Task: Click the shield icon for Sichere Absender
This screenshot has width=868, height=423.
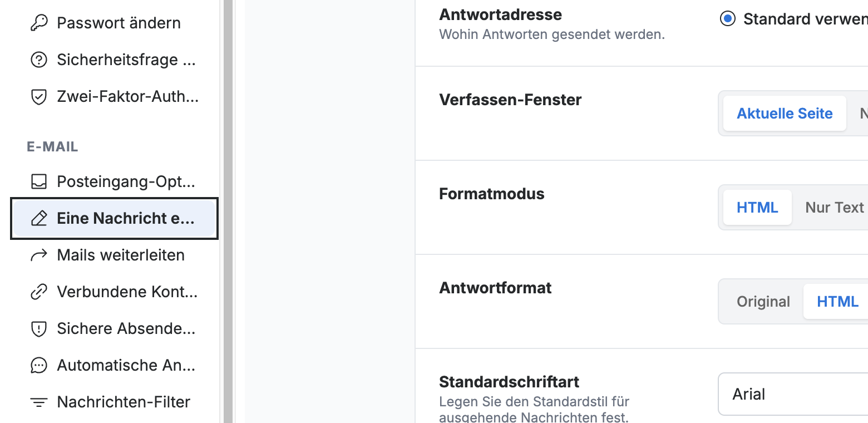Action: pyautogui.click(x=38, y=328)
